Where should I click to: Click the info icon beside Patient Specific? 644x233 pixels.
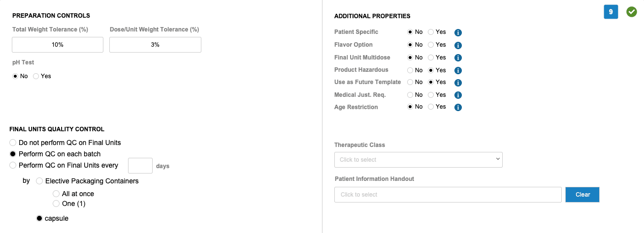tap(458, 33)
